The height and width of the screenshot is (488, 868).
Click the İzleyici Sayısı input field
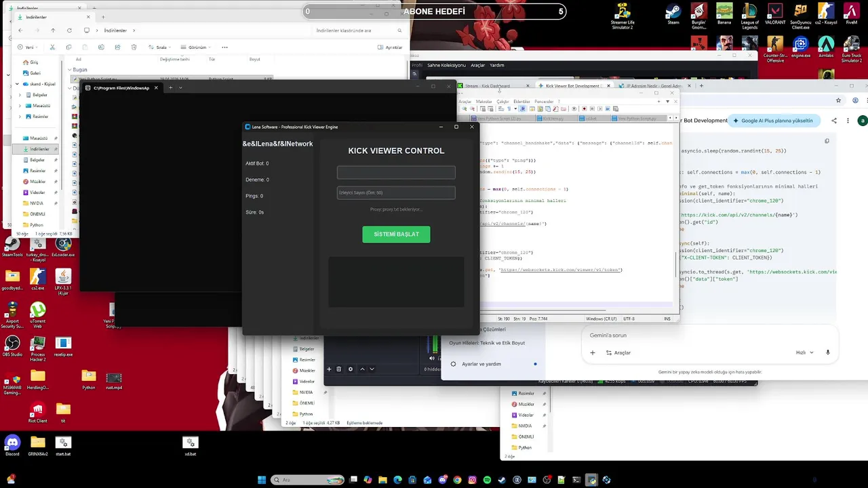pos(396,192)
